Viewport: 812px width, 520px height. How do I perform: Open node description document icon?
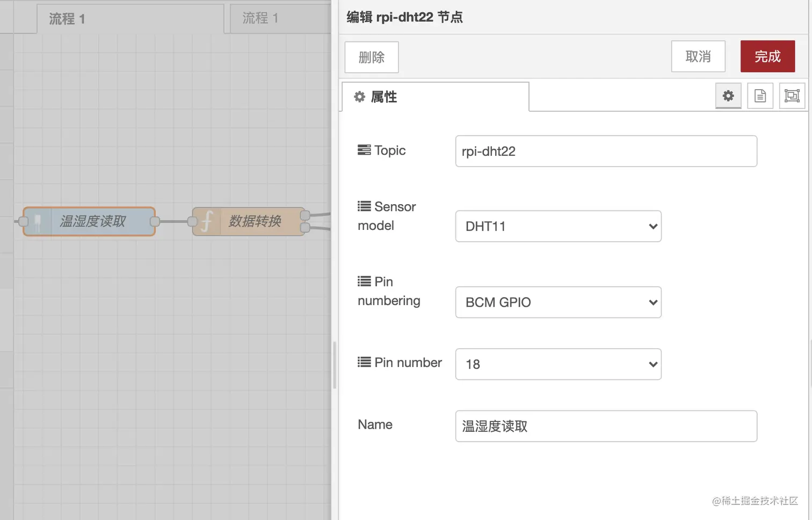click(x=760, y=96)
